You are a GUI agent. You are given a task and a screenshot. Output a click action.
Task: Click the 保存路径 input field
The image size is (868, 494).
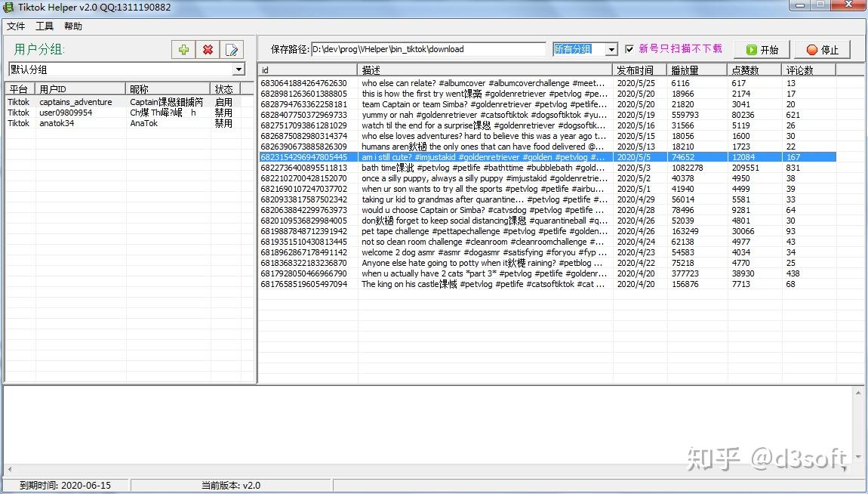coord(429,49)
